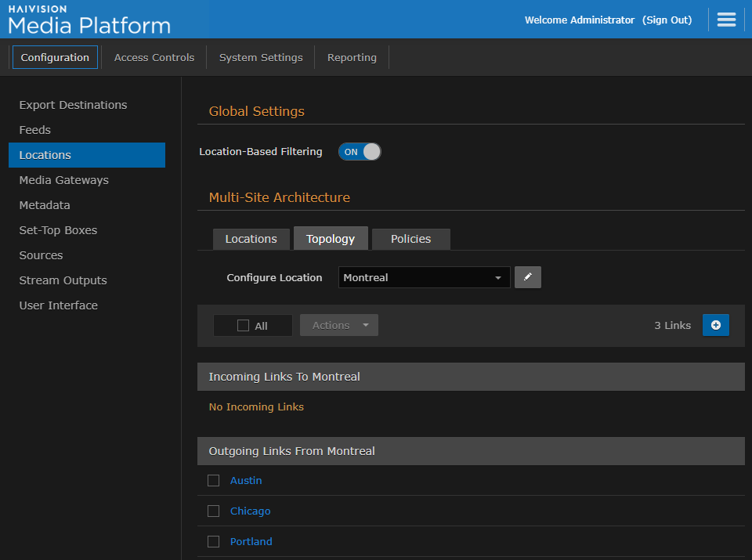Switch to the Locations tab
This screenshot has width=752, height=560.
(251, 239)
